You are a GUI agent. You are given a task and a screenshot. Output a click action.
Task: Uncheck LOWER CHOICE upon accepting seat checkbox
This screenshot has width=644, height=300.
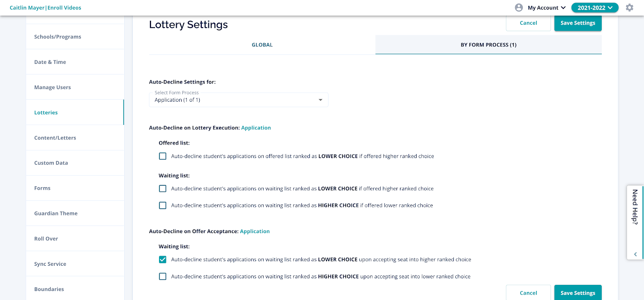(163, 260)
